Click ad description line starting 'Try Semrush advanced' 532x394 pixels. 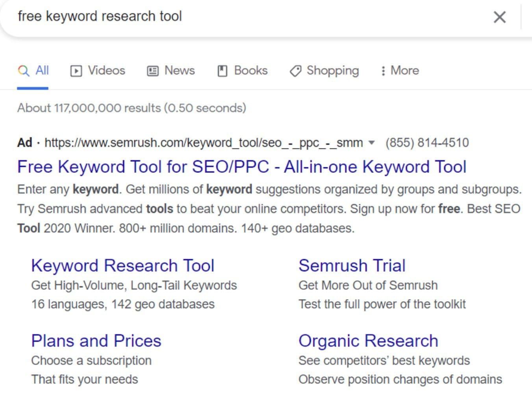(x=269, y=209)
